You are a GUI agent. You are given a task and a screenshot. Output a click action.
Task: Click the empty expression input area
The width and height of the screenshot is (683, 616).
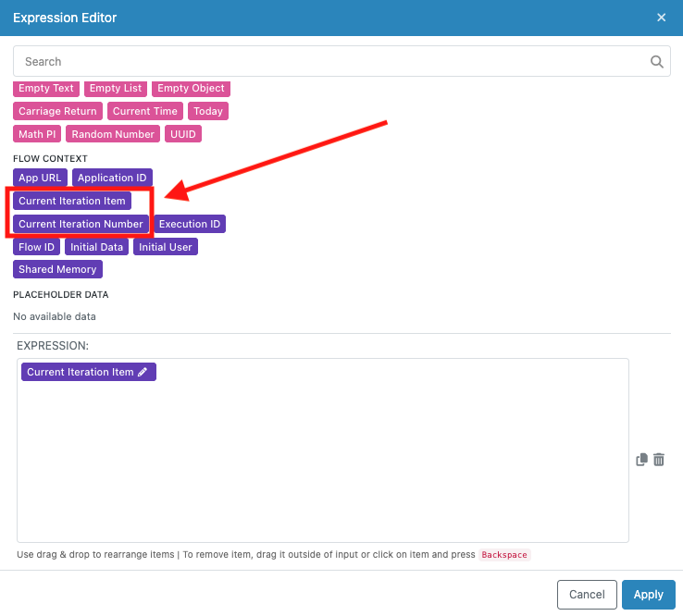tap(322, 462)
